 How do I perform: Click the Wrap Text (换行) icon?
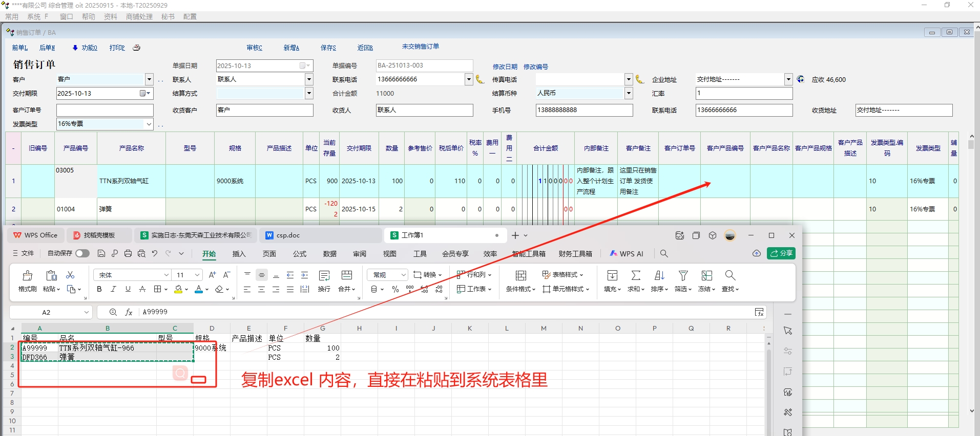[324, 276]
